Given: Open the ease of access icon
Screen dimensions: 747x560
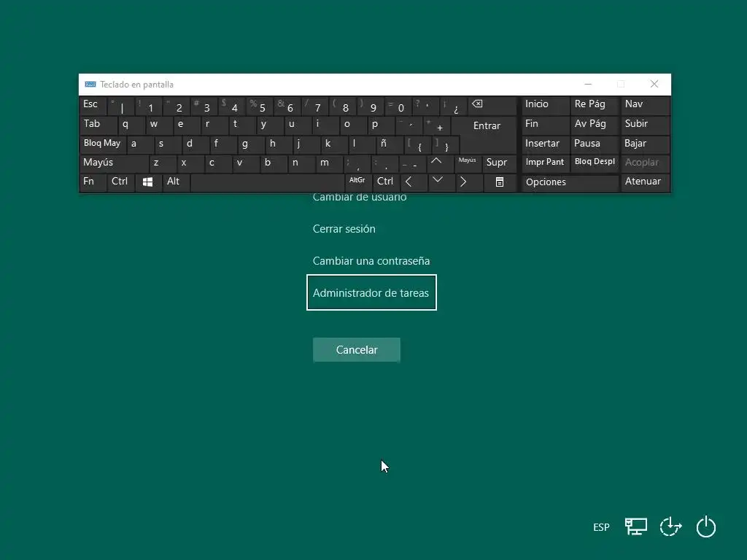Looking at the screenshot, I should pyautogui.click(x=671, y=527).
